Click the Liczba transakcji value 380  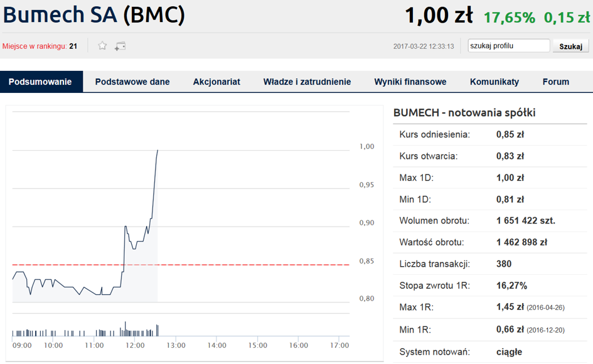click(x=504, y=264)
